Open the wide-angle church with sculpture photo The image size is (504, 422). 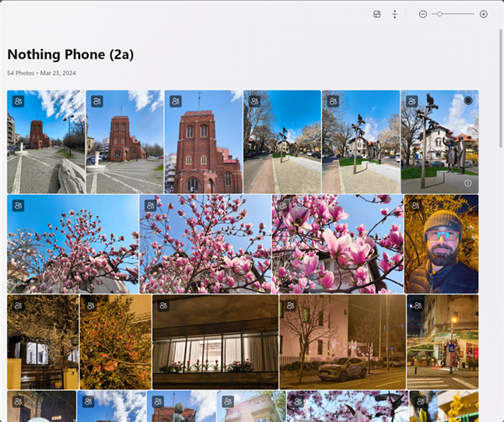46,142
